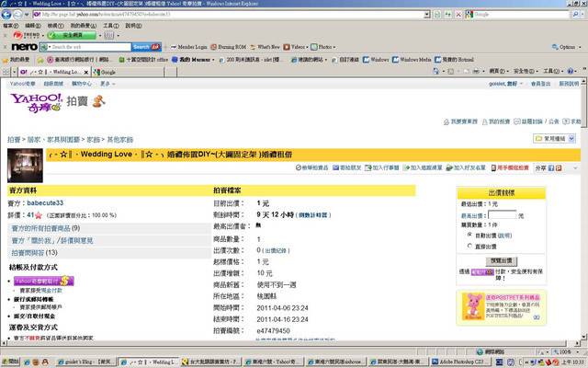Open the 檢視(V) menu

[x=55, y=26]
